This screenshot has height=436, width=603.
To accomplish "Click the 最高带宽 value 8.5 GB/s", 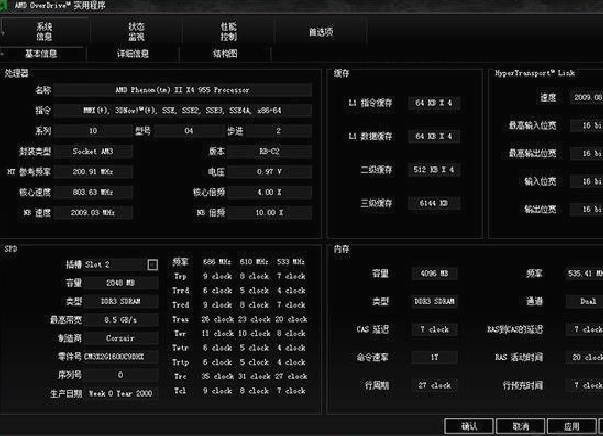I will tap(121, 320).
